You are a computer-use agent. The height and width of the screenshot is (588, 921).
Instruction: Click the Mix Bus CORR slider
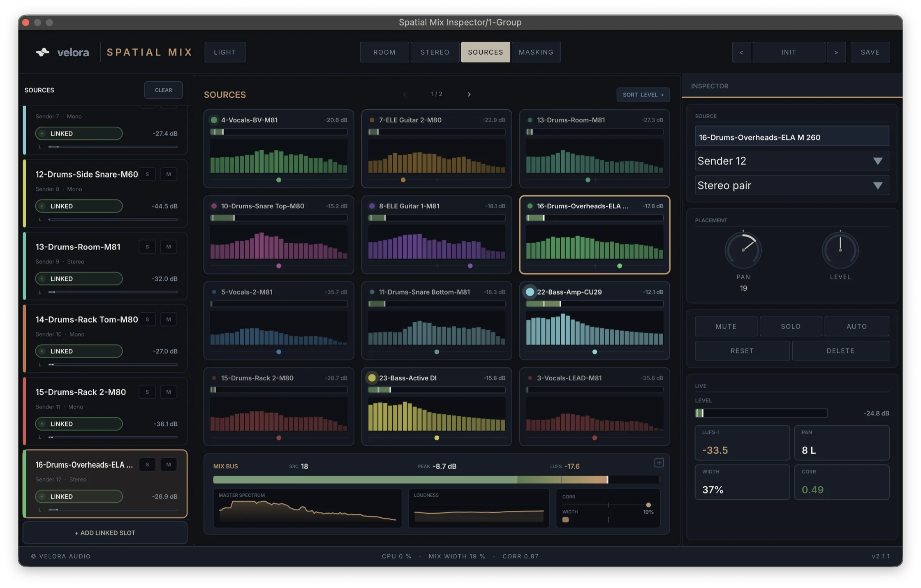pyautogui.click(x=608, y=505)
